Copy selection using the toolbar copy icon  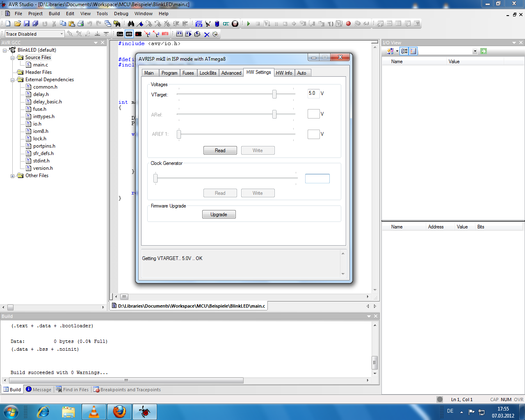point(63,23)
